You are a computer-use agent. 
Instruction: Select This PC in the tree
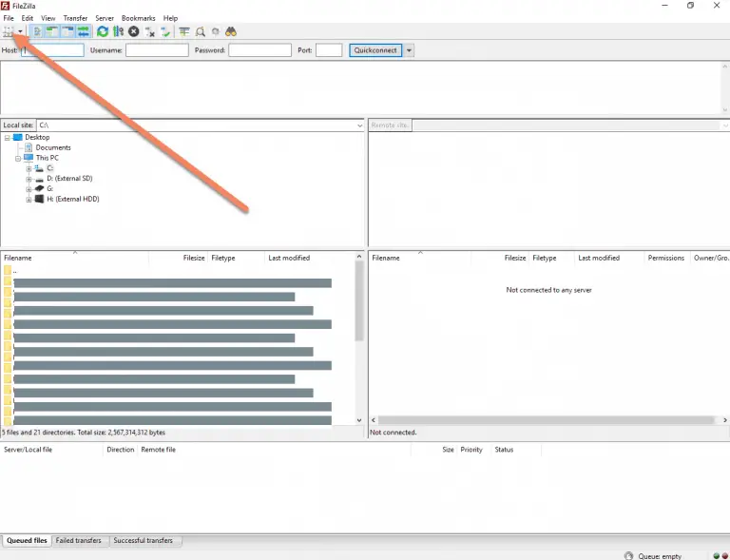pyautogui.click(x=47, y=158)
